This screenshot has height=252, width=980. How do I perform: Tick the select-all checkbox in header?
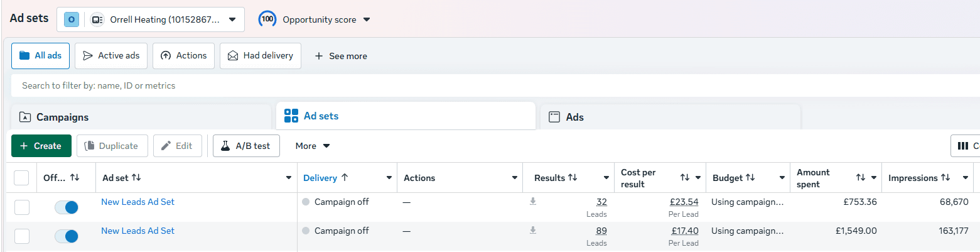pos(21,178)
